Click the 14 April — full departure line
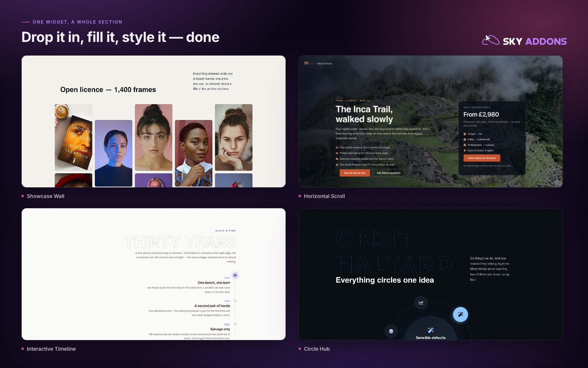The height and width of the screenshot is (368, 588). 474,134
